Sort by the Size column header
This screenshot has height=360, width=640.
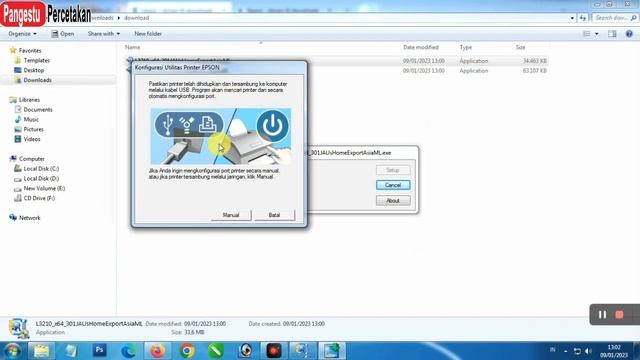tap(520, 47)
